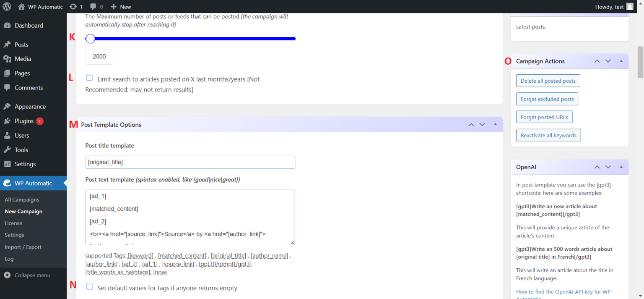Open comments via the speech bubble icon
The width and height of the screenshot is (644, 299).
pyautogui.click(x=93, y=6)
